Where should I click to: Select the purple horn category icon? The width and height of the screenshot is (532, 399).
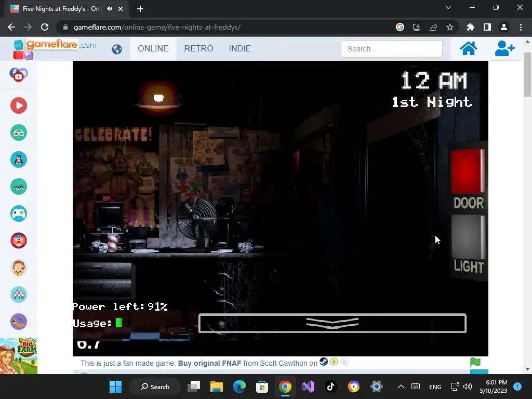pyautogui.click(x=19, y=322)
